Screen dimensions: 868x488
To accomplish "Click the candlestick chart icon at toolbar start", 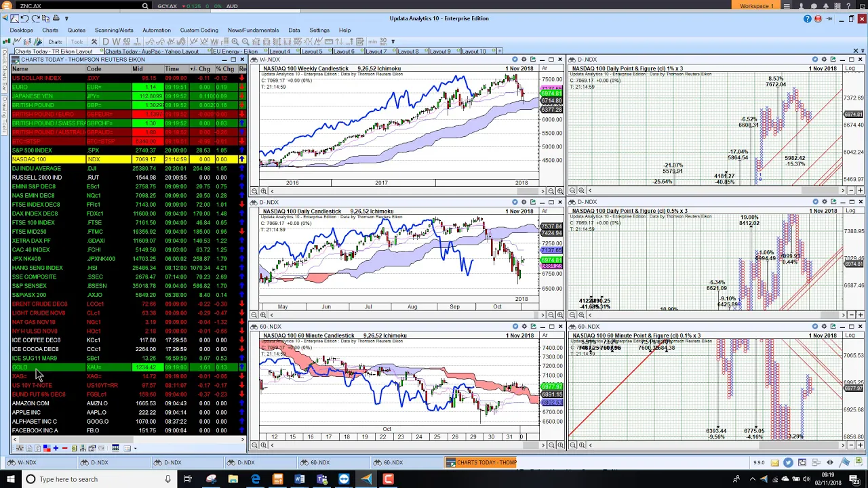I will click(x=6, y=41).
